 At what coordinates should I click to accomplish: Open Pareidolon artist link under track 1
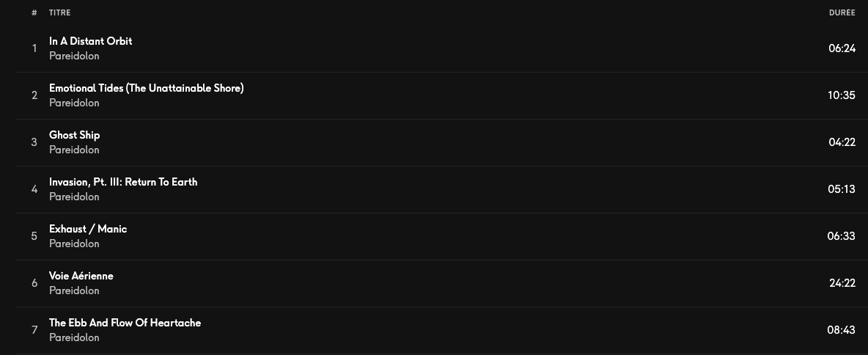click(74, 56)
